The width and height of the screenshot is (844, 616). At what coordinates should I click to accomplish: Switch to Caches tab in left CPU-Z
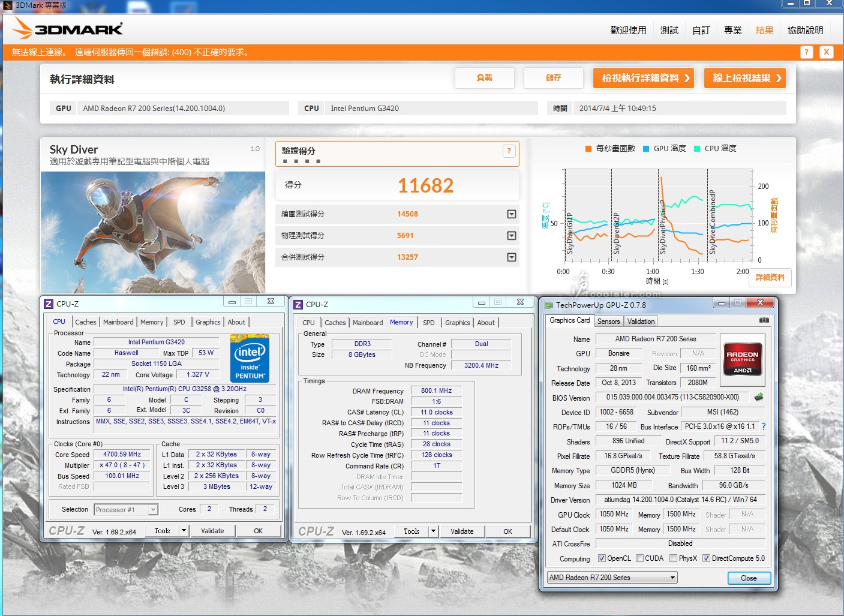[86, 322]
